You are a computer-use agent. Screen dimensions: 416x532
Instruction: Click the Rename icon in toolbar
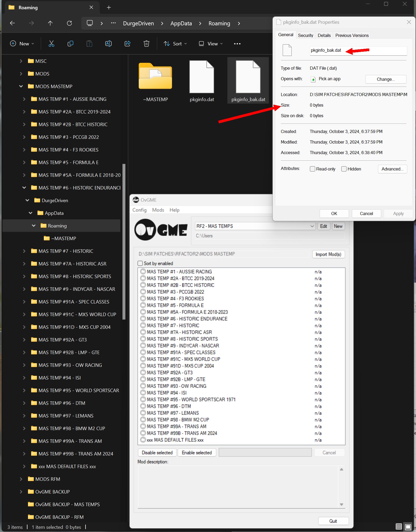[108, 44]
